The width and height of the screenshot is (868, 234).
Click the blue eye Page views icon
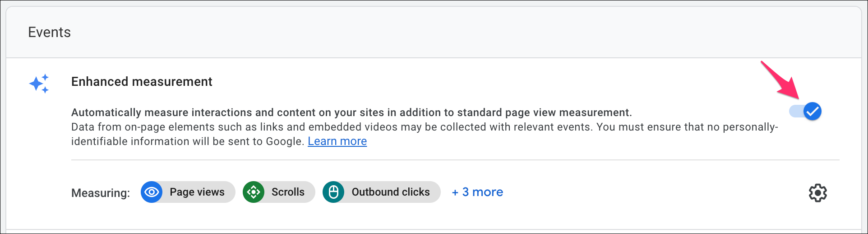pos(152,192)
